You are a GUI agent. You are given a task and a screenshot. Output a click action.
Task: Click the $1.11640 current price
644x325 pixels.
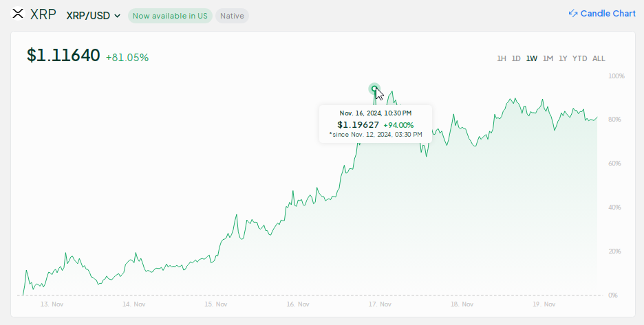pyautogui.click(x=63, y=56)
